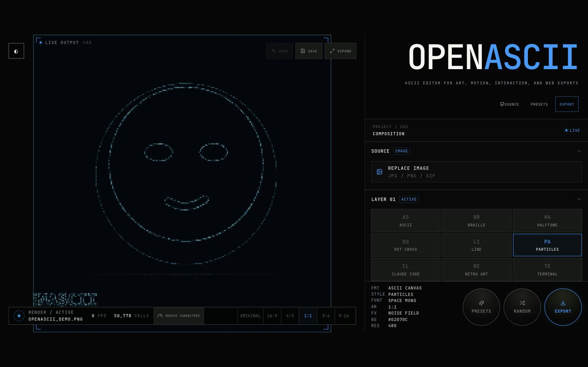Collapse the Layer 01 section chevron
This screenshot has height=367, width=588.
pyautogui.click(x=579, y=199)
